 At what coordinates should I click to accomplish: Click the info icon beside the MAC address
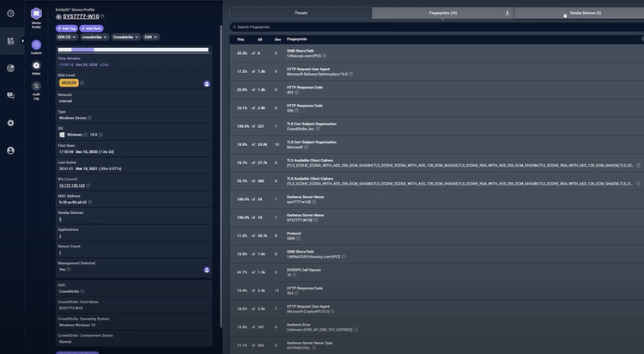tap(90, 202)
